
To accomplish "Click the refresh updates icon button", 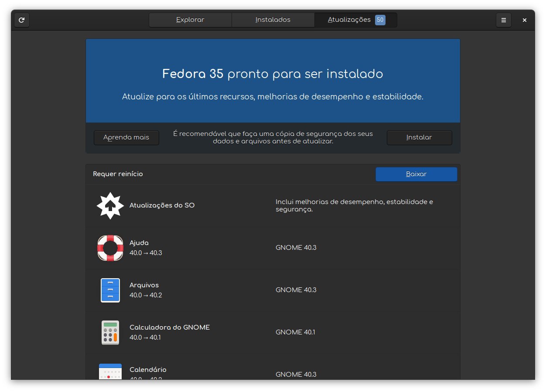I will (x=22, y=20).
